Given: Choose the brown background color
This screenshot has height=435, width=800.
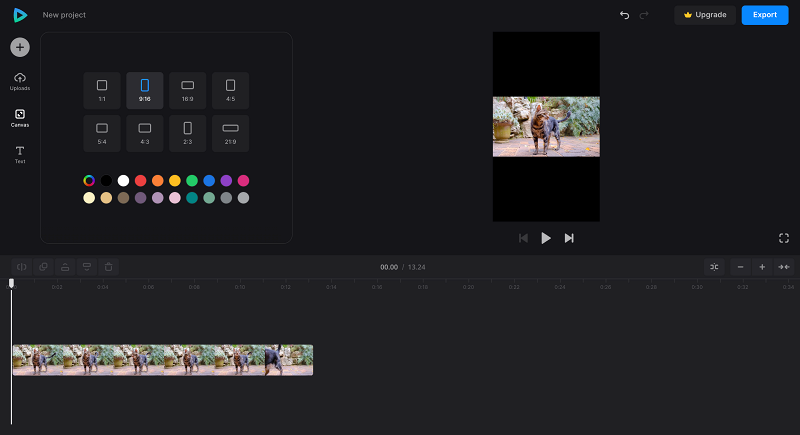Looking at the screenshot, I should [x=123, y=198].
